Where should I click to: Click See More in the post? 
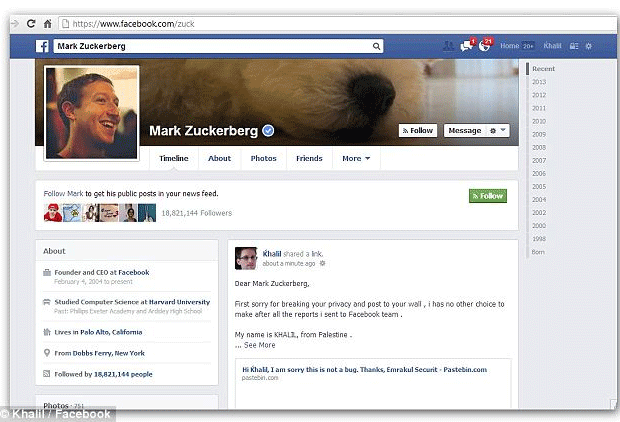tap(259, 345)
